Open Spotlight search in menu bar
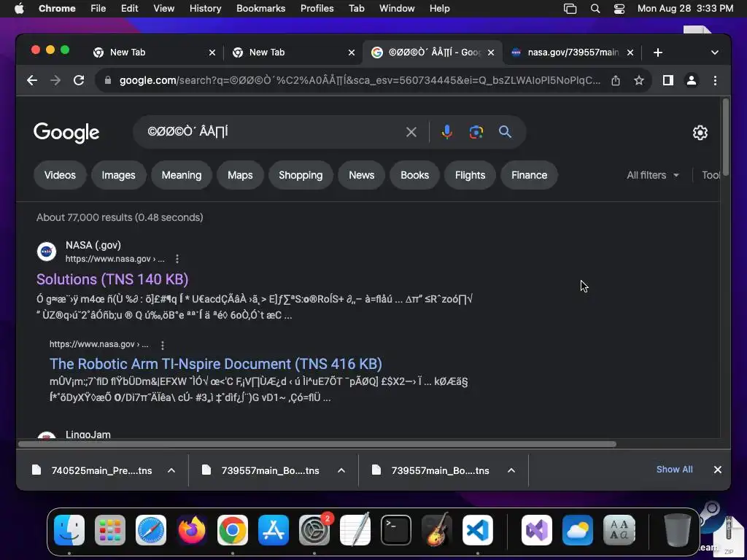747x560 pixels. point(595,9)
